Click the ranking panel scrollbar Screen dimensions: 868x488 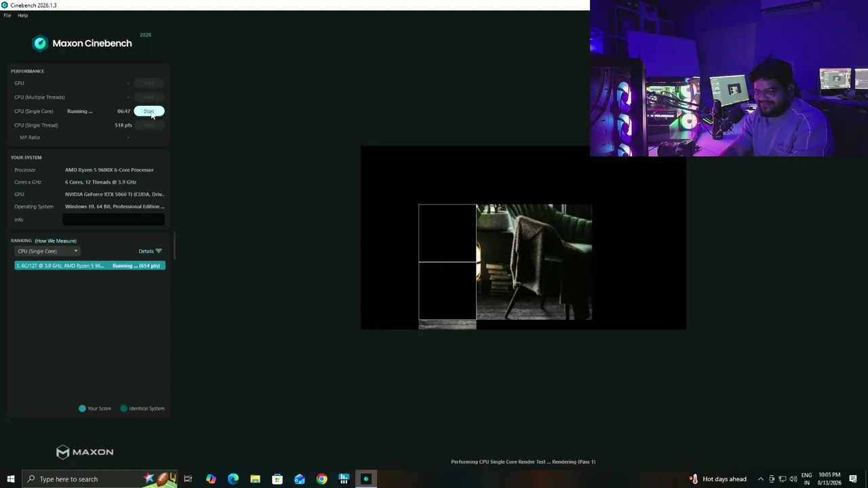(x=175, y=245)
